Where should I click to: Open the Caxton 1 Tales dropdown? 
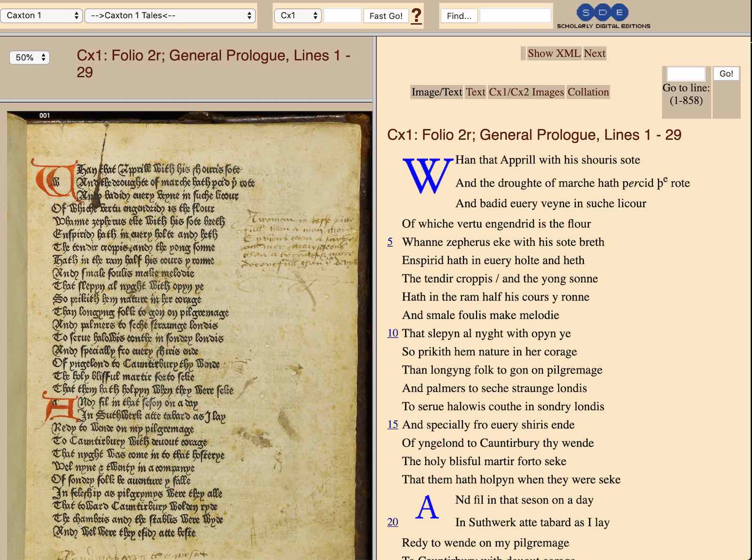[170, 16]
